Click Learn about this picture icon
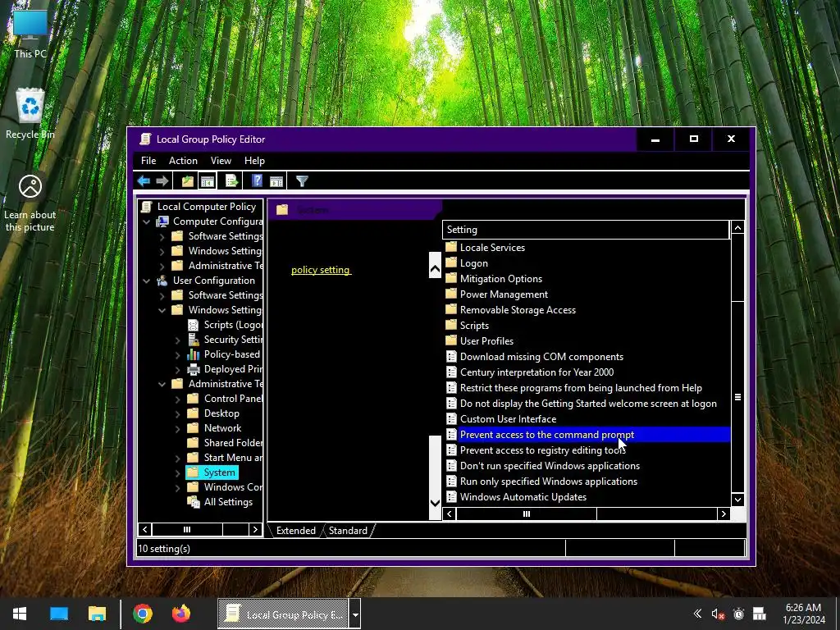840x630 pixels. (30, 203)
